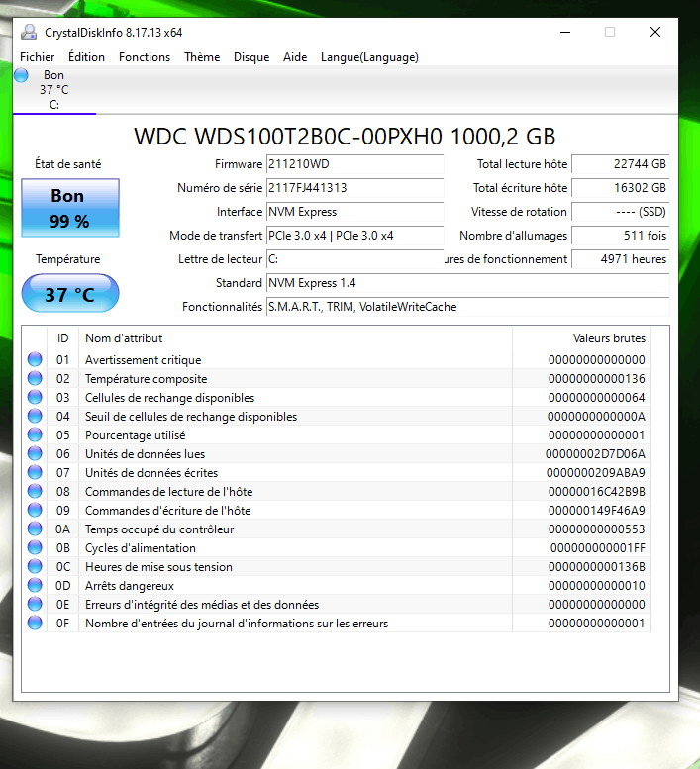Viewport: 700px width, 769px height.
Task: Close the CrystalDiskInfo window
Action: (x=654, y=32)
